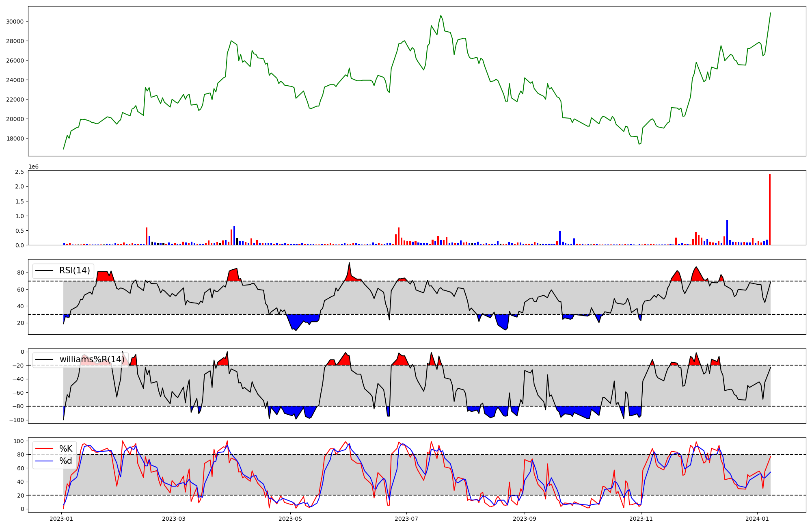Click the 30000 price axis label
The height and width of the screenshot is (528, 812).
[15, 22]
